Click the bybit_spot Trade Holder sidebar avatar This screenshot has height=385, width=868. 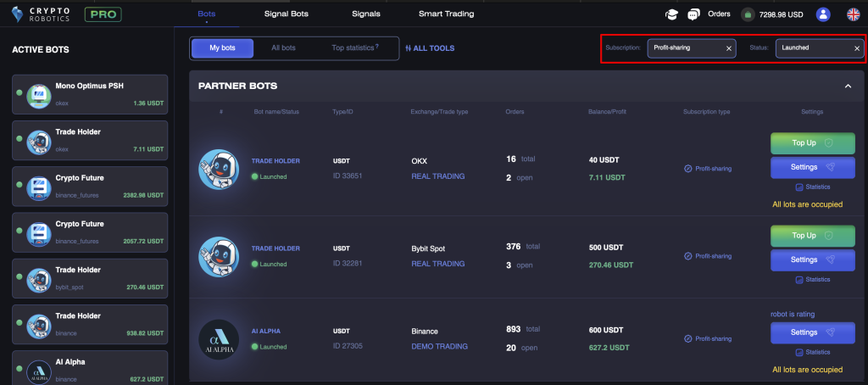pyautogui.click(x=39, y=281)
